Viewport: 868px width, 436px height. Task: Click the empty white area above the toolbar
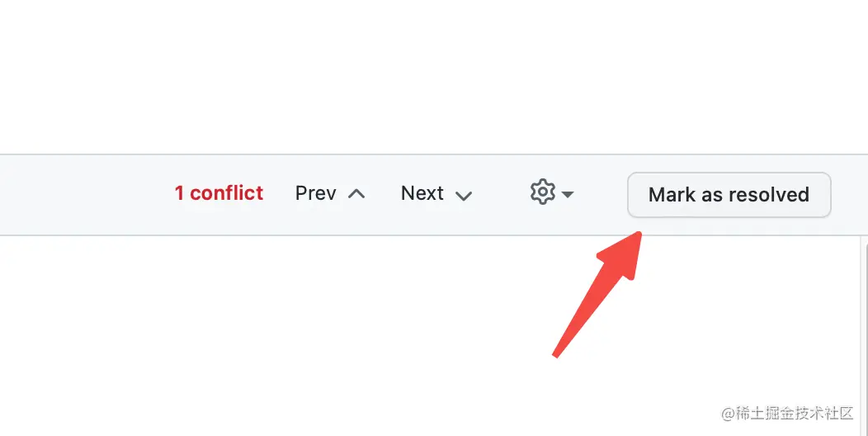coord(434,77)
